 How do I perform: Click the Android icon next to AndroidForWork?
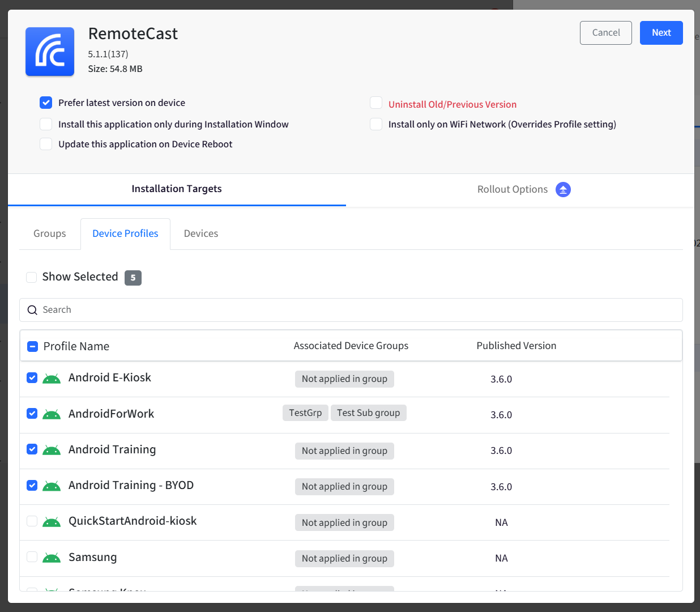52,414
